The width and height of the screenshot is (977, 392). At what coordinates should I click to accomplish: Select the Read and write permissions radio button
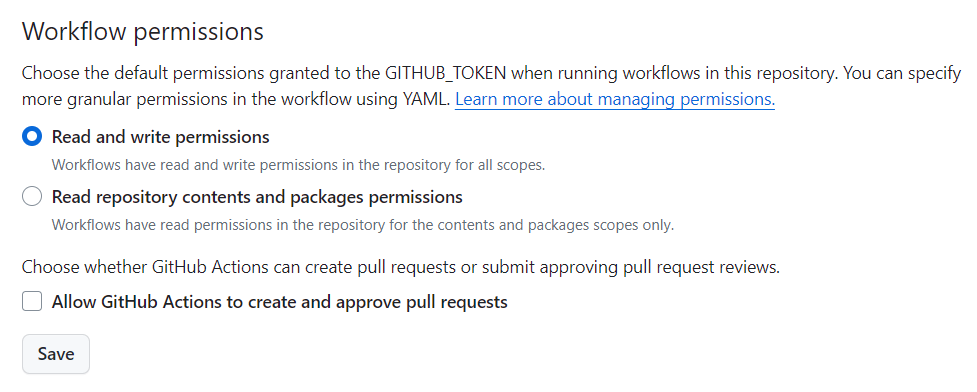pos(32,136)
